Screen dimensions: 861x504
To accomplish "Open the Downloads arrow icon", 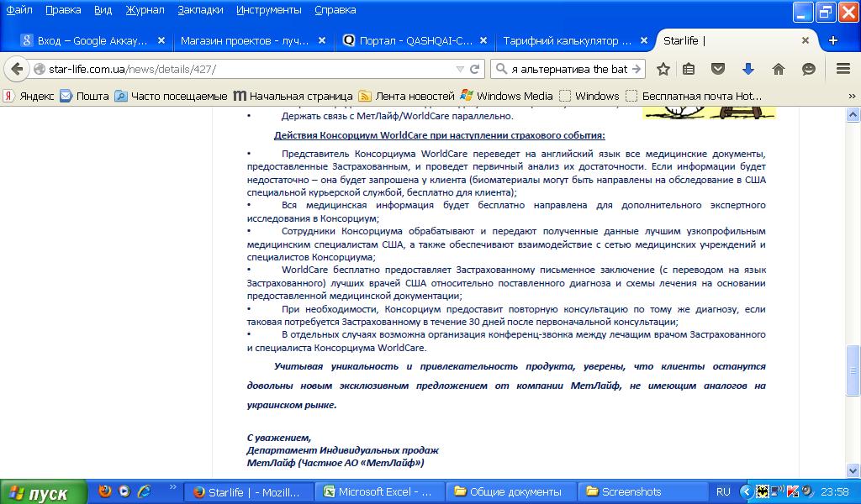I will pos(747,70).
